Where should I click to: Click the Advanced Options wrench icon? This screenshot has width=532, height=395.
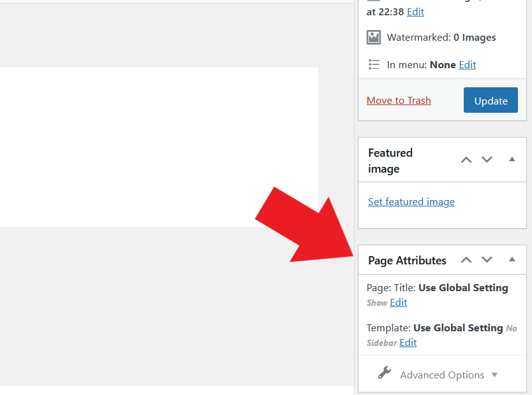[385, 373]
